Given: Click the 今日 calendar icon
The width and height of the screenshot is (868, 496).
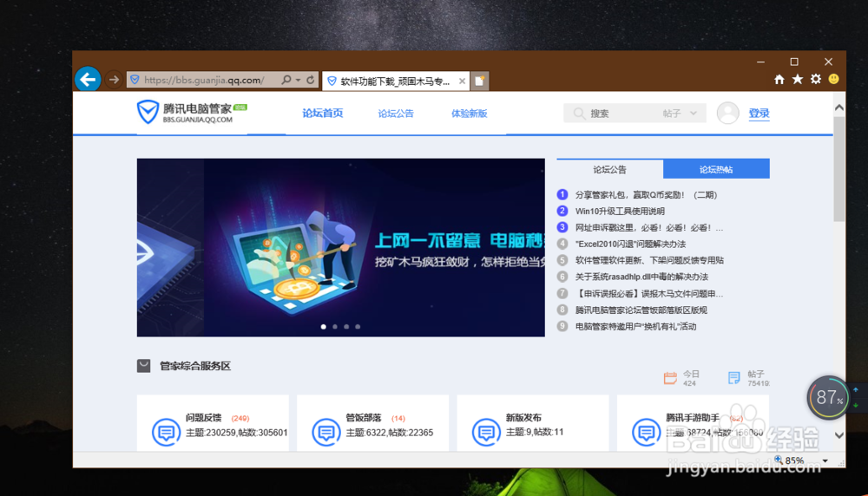Looking at the screenshot, I should (670, 378).
